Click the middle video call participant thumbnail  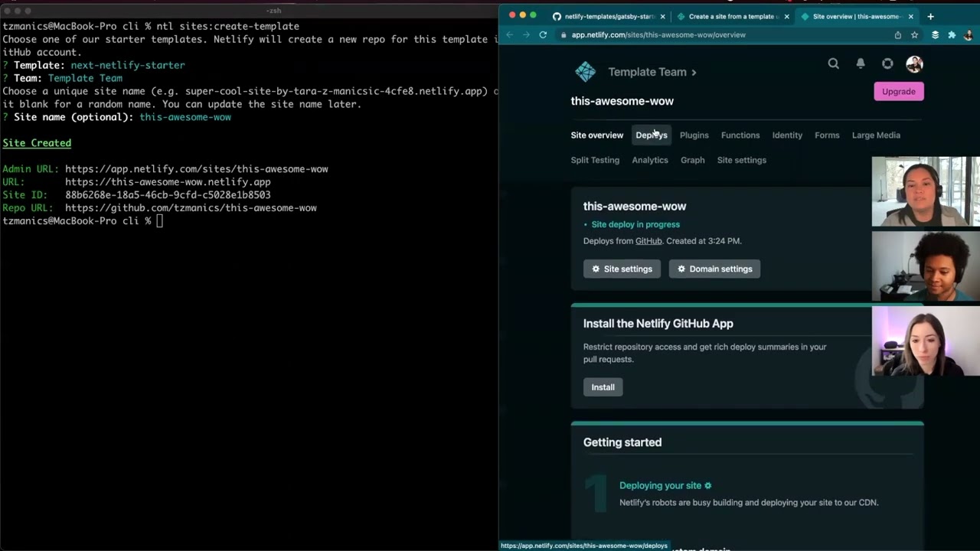[x=926, y=266]
